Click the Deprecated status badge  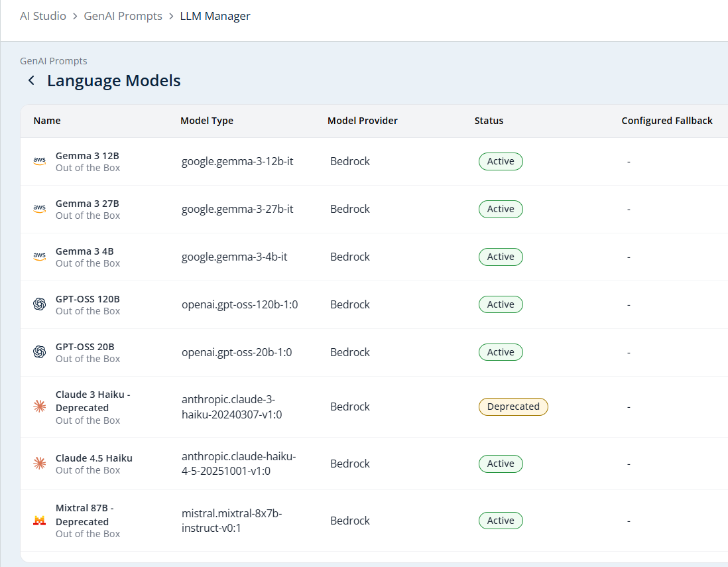(x=513, y=407)
